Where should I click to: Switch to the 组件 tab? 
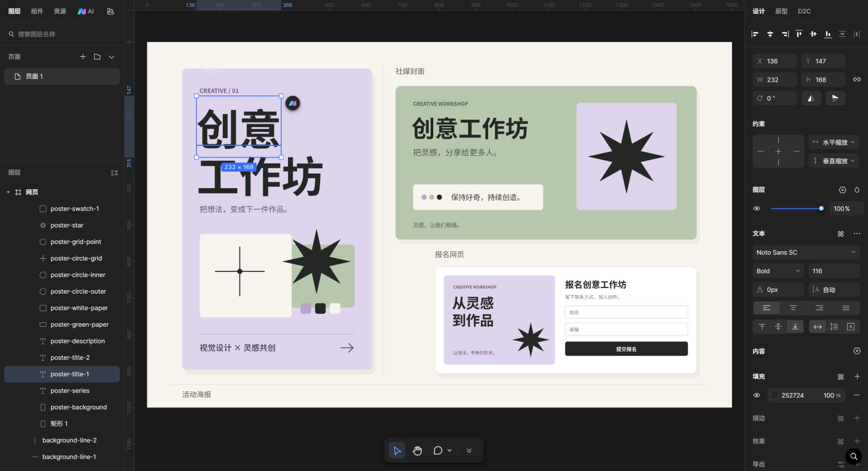pos(37,11)
